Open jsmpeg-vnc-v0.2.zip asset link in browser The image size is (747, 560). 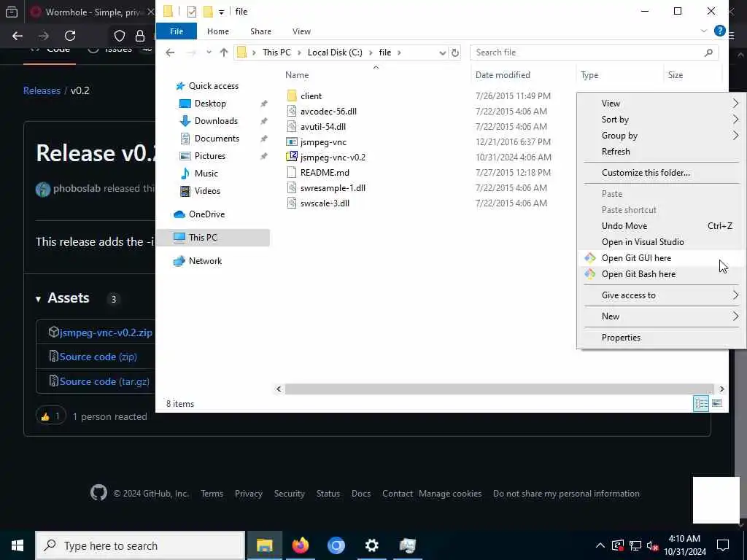click(106, 332)
